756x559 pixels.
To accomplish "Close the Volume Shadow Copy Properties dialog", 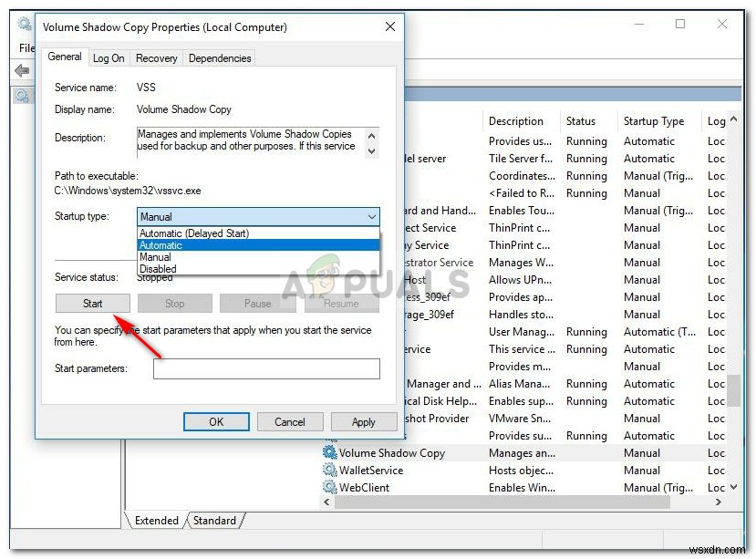I will point(390,26).
